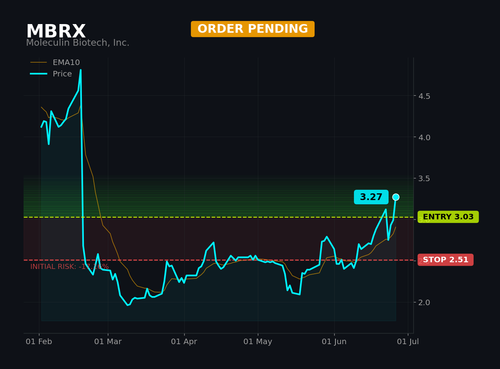
Task: Click the 01 Jun date label
Action: (334, 341)
